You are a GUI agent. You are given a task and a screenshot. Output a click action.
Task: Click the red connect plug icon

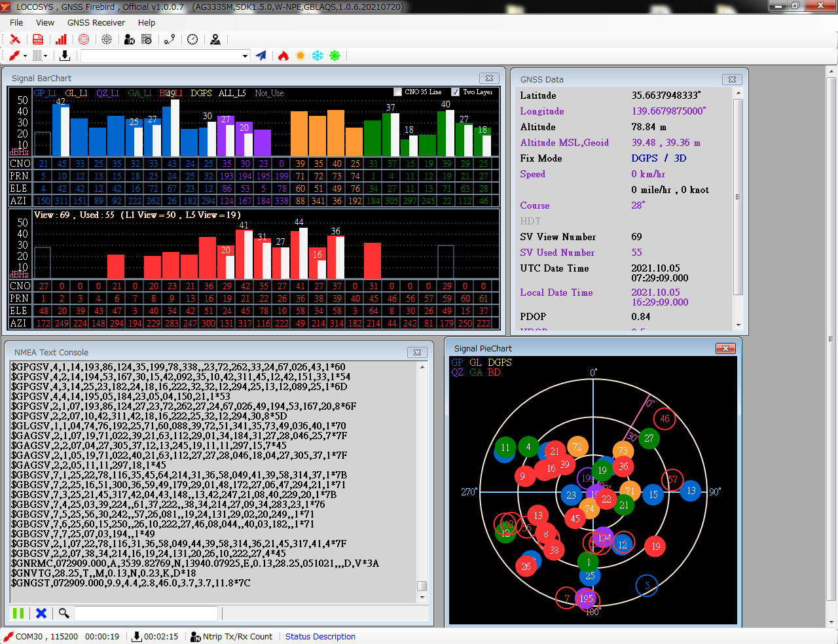click(14, 56)
